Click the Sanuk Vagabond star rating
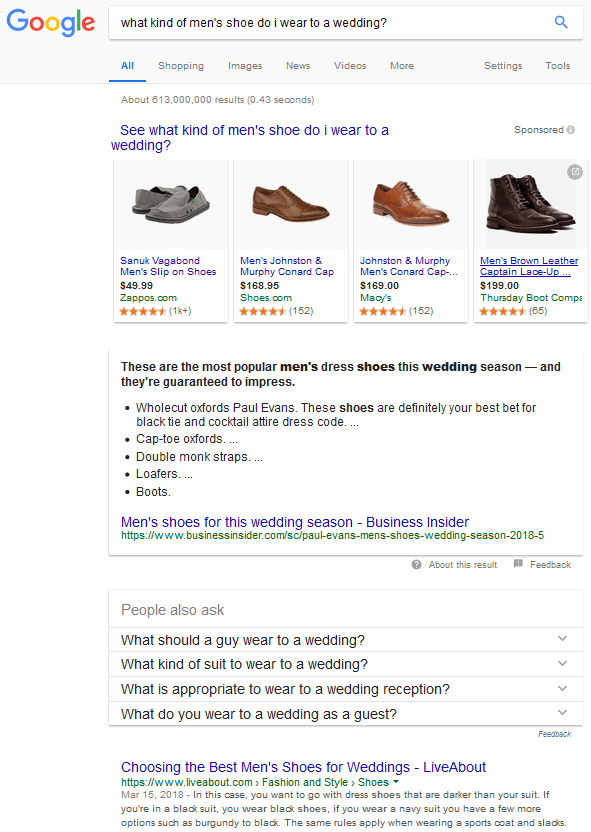591x832 pixels. (143, 311)
